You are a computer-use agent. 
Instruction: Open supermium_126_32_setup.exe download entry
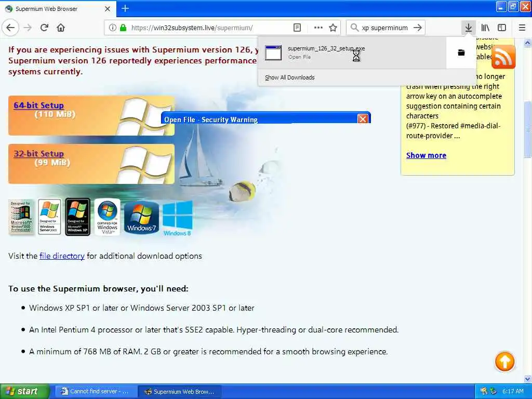[352, 52]
